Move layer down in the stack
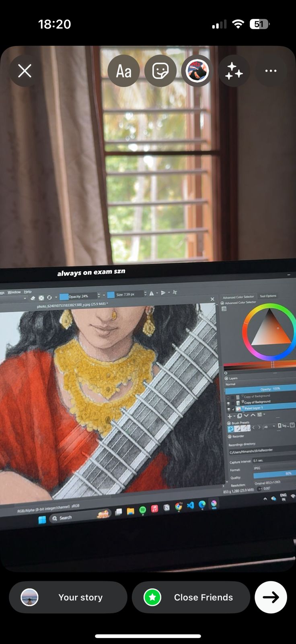Screen dimensions: 296x644 (x=246, y=415)
